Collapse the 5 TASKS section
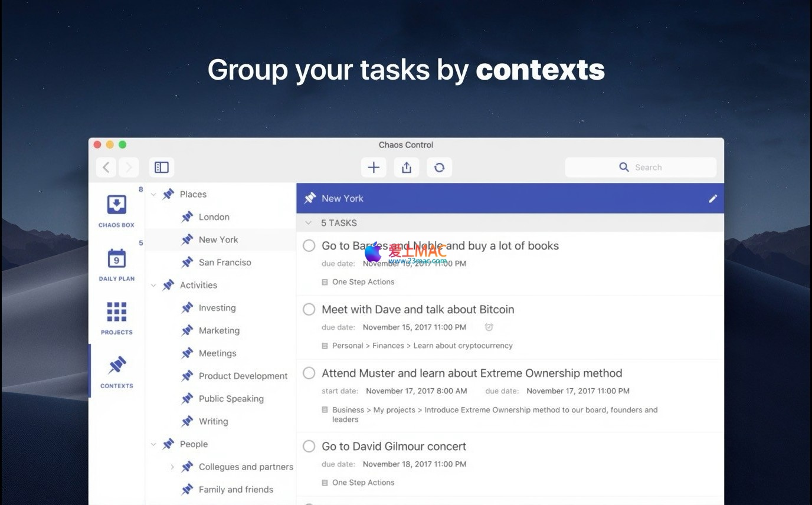 tap(307, 223)
